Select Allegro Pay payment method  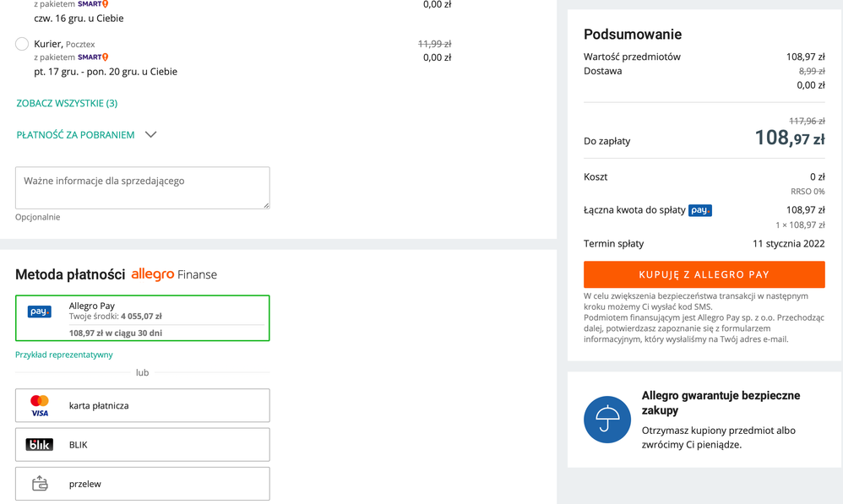[142, 318]
